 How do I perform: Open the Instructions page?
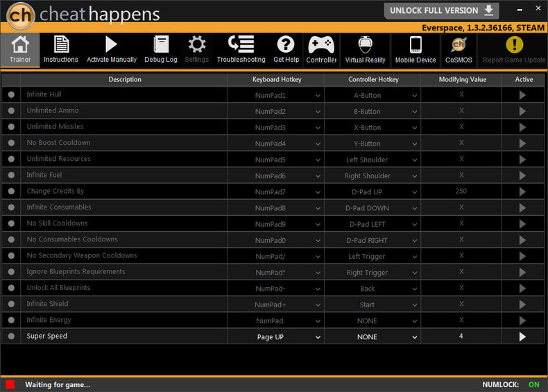pyautogui.click(x=61, y=50)
